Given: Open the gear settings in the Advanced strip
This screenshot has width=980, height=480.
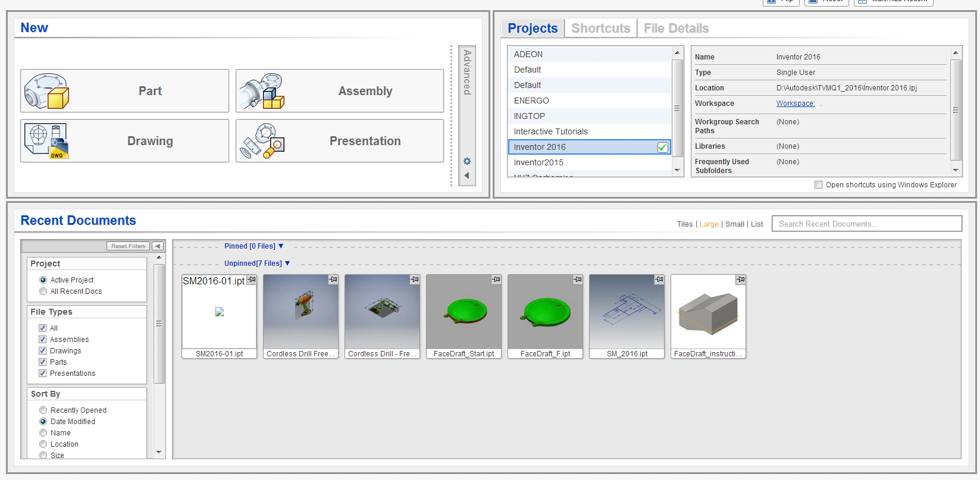Looking at the screenshot, I should (x=467, y=161).
